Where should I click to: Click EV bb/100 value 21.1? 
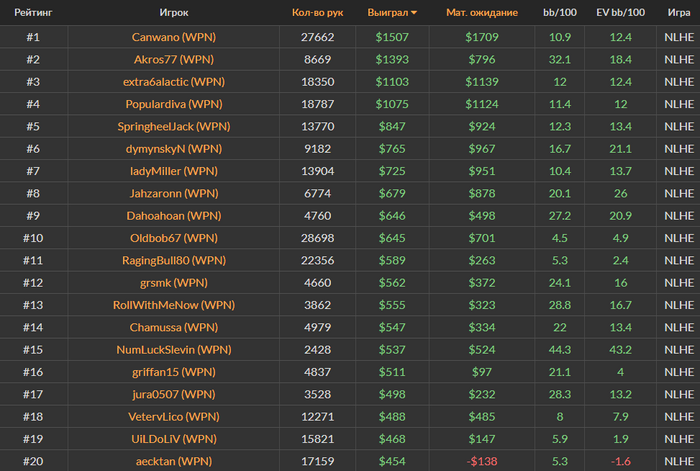coord(621,149)
